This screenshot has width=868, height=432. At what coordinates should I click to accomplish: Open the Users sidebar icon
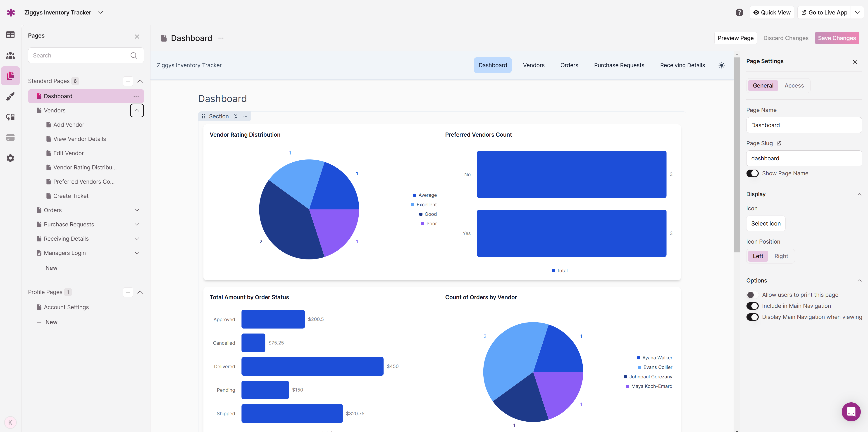click(10, 55)
